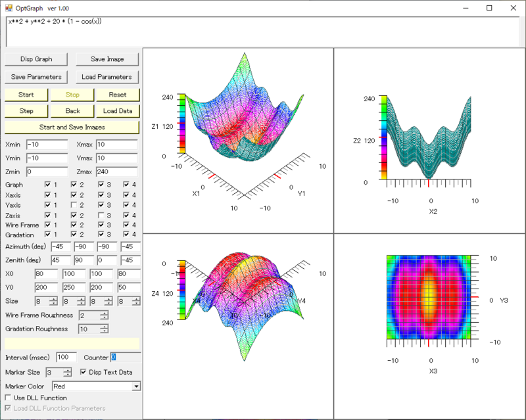This screenshot has width=526, height=420.
Task: Click the OptGraph app icon in title bar
Action: point(8,8)
